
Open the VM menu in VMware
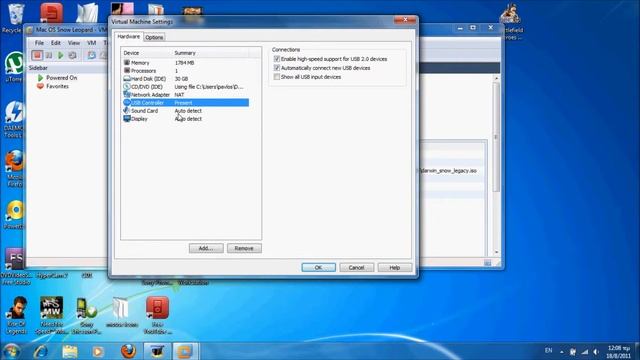pos(91,42)
